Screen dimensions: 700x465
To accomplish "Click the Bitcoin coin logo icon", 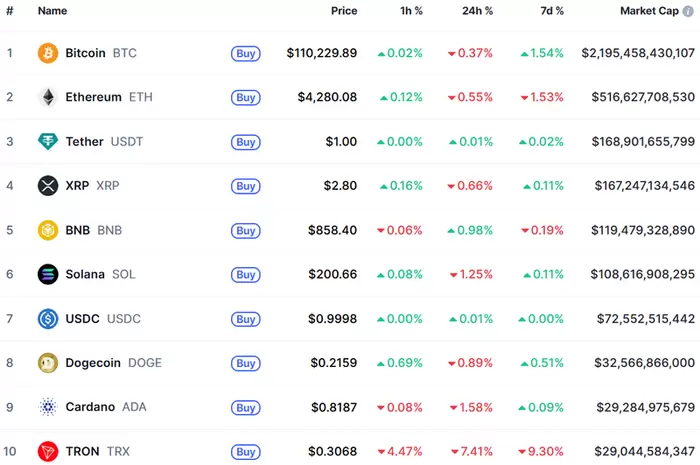I will tap(48, 53).
